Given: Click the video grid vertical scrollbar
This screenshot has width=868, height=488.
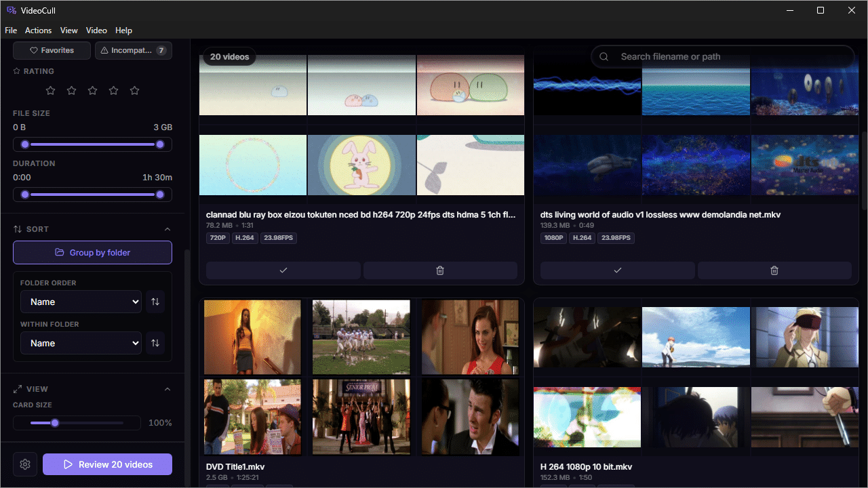Looking at the screenshot, I should point(865,169).
